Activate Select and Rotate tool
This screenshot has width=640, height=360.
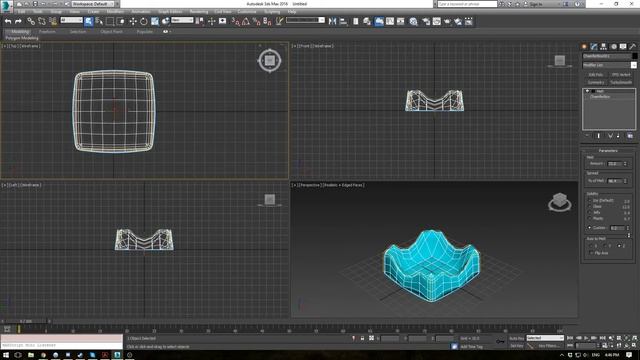coord(144,21)
